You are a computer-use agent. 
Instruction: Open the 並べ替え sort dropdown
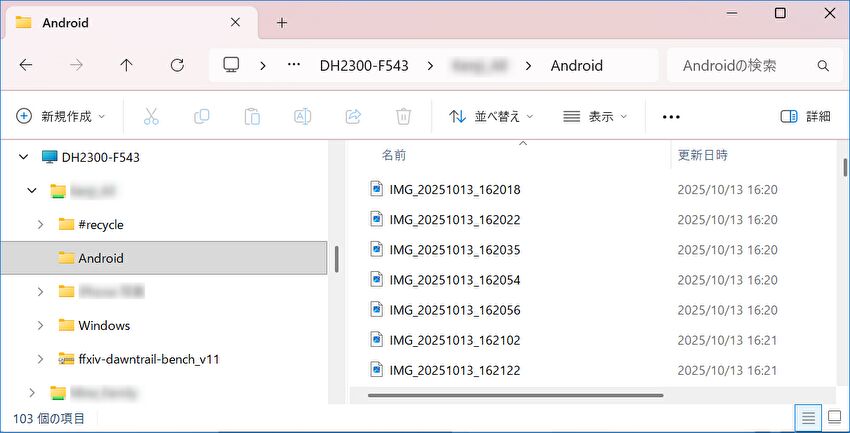(x=491, y=116)
